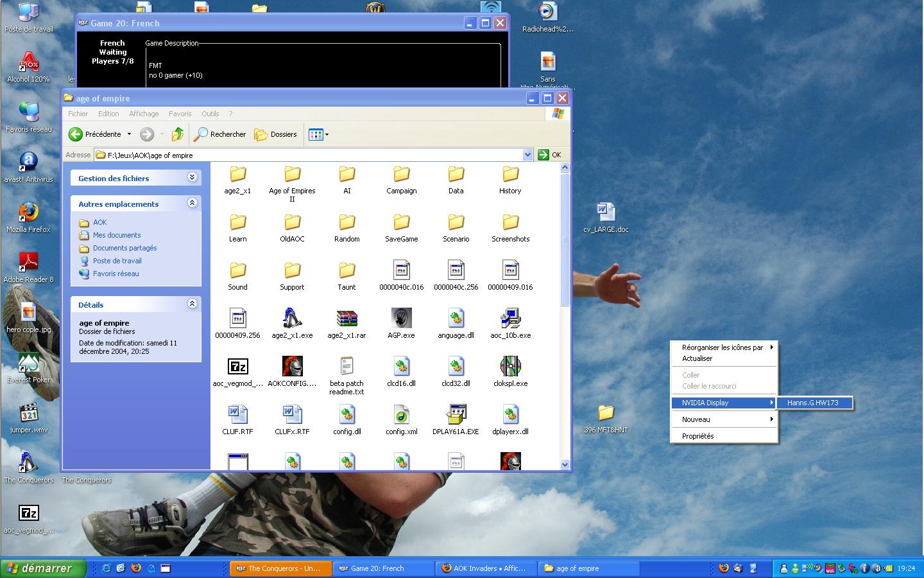Viewport: 924px width, 578px height.
Task: Open the Fichier menu
Action: coord(78,114)
